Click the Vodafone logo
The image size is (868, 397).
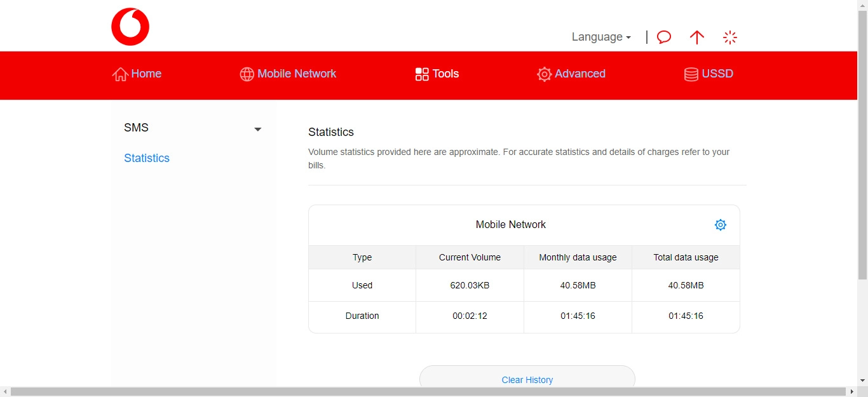coord(130,26)
